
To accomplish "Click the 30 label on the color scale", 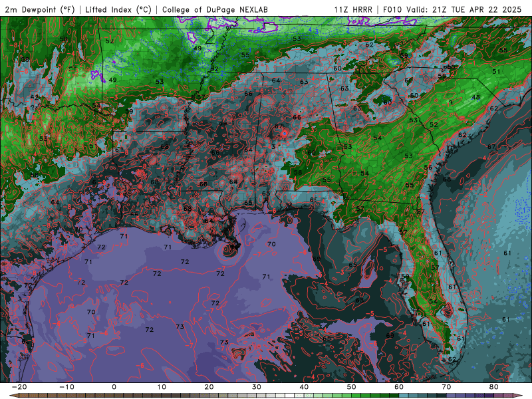I will point(257,387).
